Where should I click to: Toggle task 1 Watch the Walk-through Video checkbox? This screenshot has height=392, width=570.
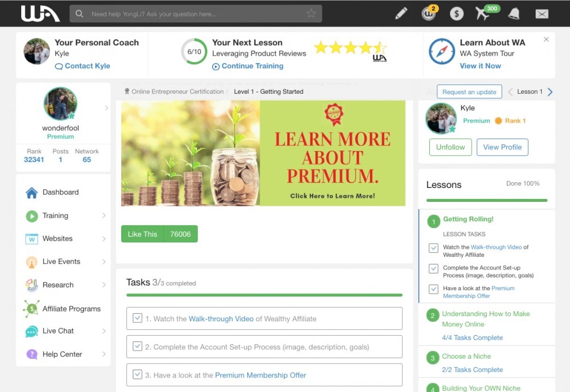click(x=137, y=318)
